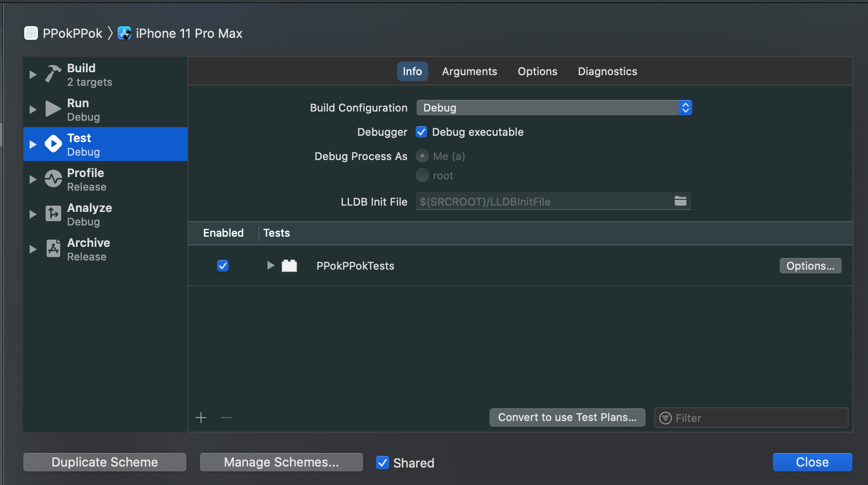Expand the Profile action disclosure triangle
868x485 pixels.
(x=33, y=179)
